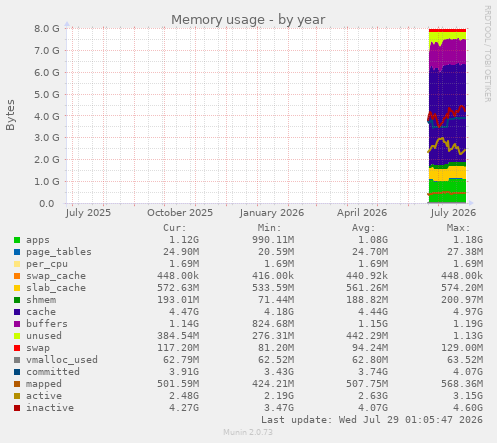Viewport: 497px width, 443px height.
Task: Click the page_tables blue legend swatch
Action: (x=17, y=252)
